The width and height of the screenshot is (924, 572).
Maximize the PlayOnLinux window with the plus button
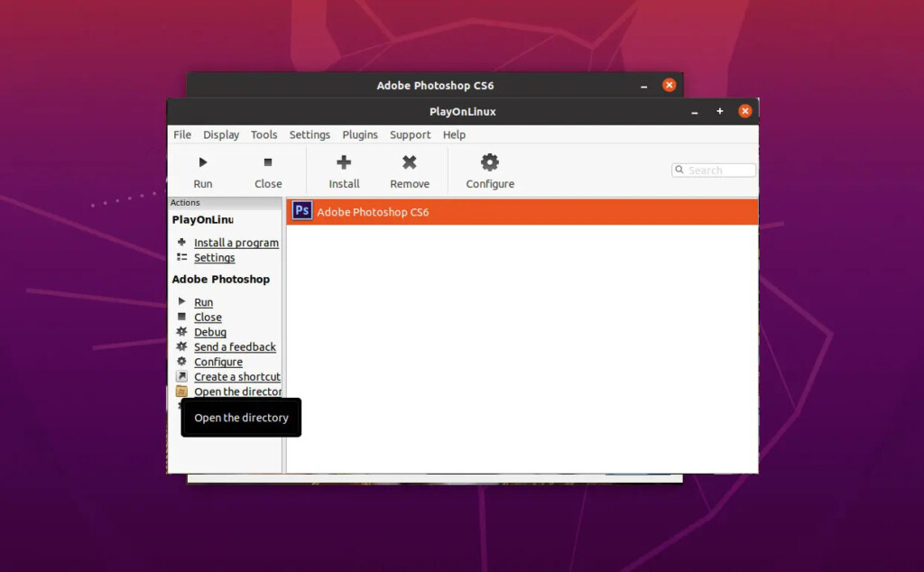pyautogui.click(x=720, y=111)
